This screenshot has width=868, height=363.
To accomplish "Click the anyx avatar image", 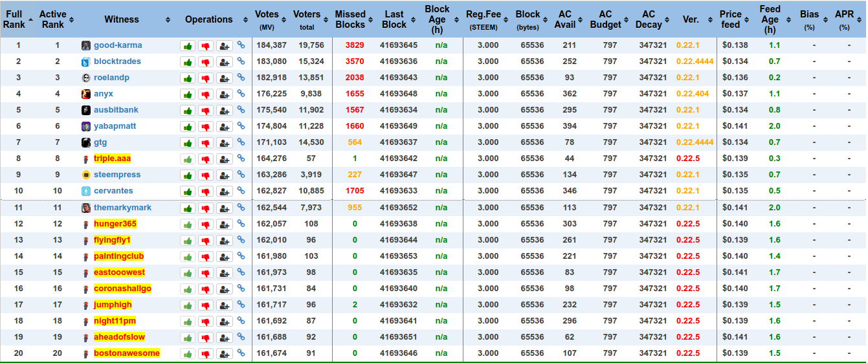I will tap(86, 94).
